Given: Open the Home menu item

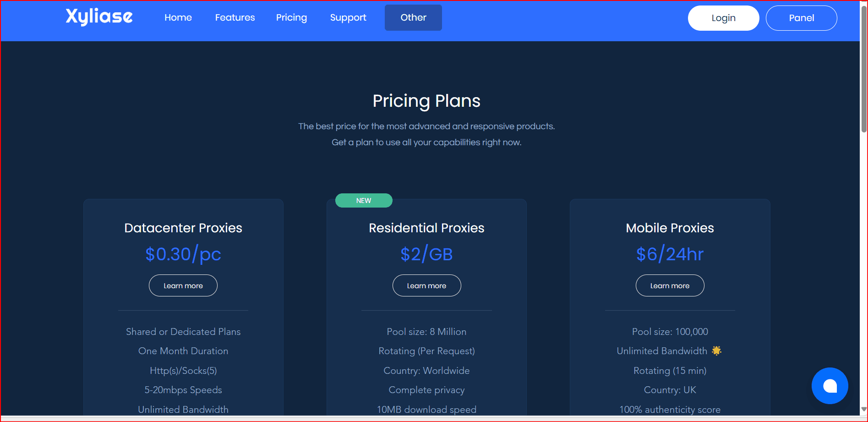Looking at the screenshot, I should tap(178, 17).
